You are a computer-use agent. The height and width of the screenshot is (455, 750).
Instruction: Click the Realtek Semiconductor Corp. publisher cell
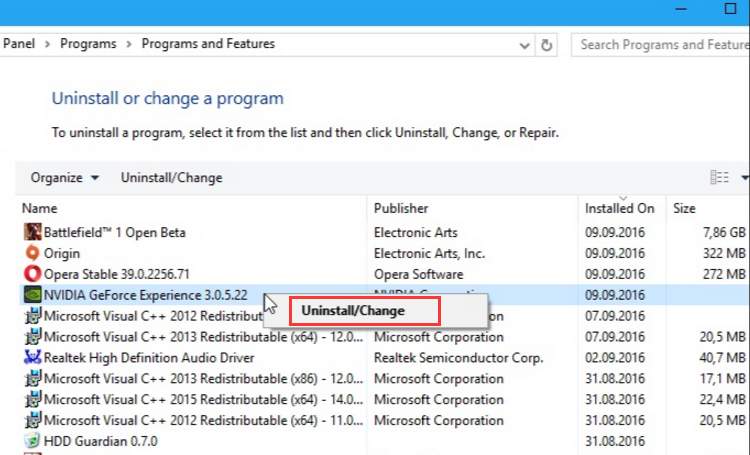click(x=458, y=357)
